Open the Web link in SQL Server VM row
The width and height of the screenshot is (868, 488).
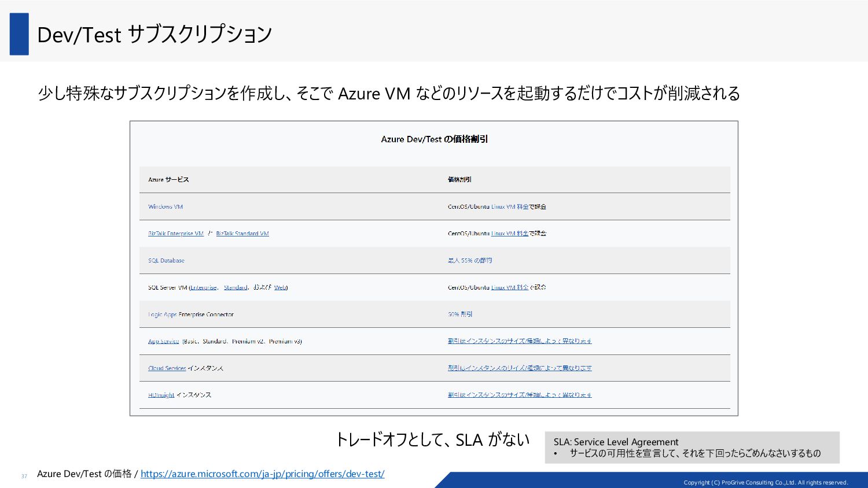point(280,287)
